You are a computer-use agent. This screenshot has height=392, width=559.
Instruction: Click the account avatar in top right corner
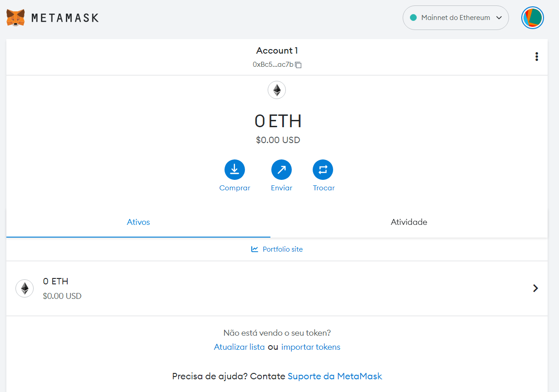(532, 18)
